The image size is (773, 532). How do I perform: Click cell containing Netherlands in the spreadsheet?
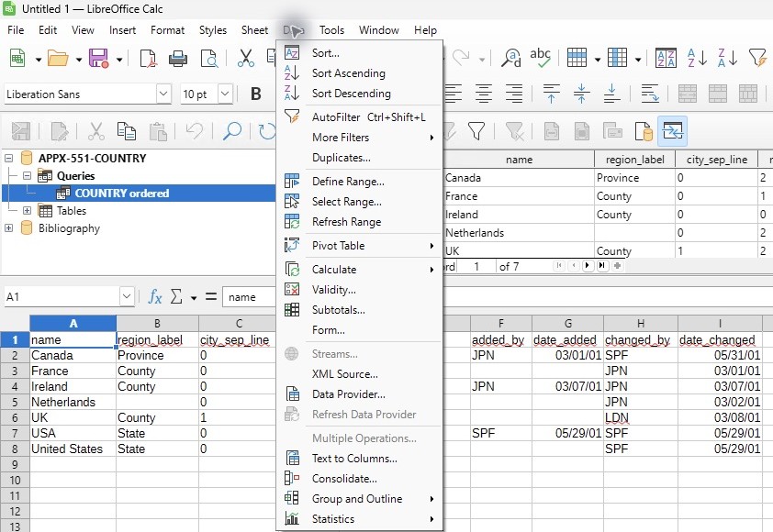73,403
